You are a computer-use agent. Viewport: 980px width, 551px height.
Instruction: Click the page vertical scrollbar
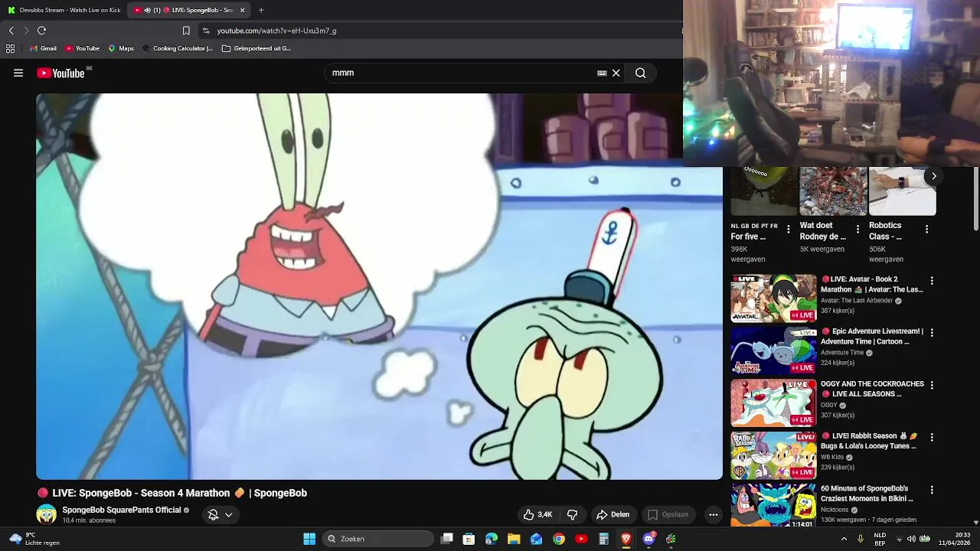pyautogui.click(x=976, y=199)
